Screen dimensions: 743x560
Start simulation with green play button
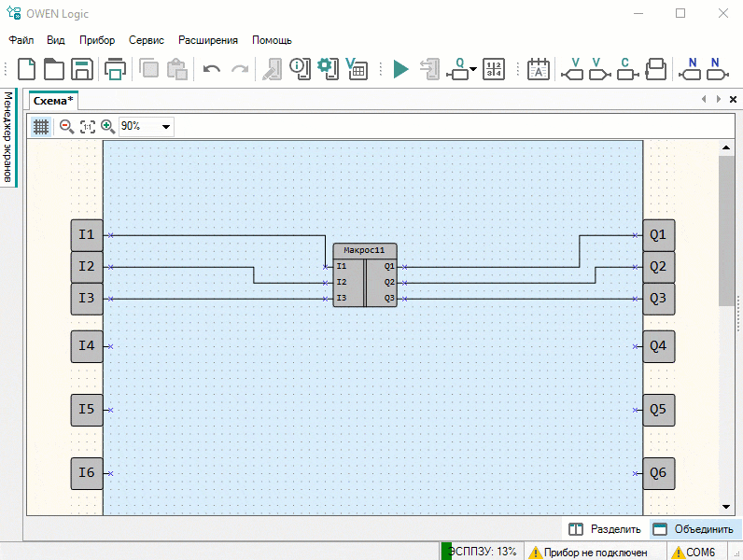[400, 69]
